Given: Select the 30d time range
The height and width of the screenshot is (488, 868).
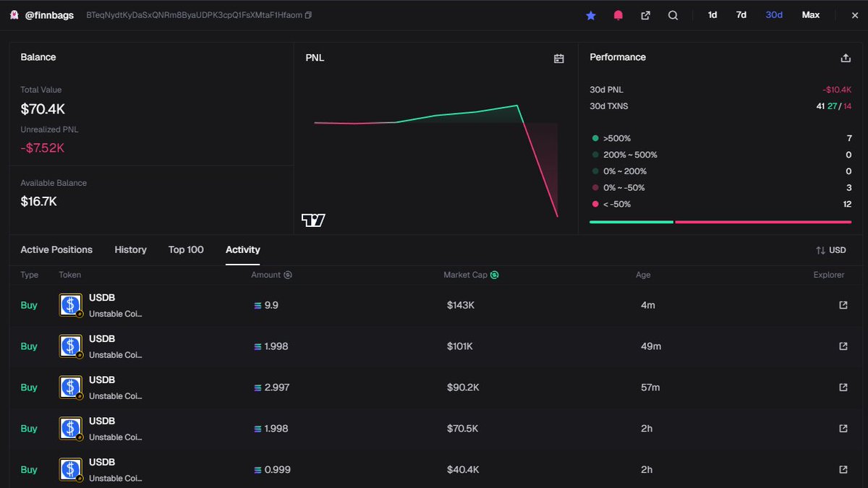Looking at the screenshot, I should 774,15.
